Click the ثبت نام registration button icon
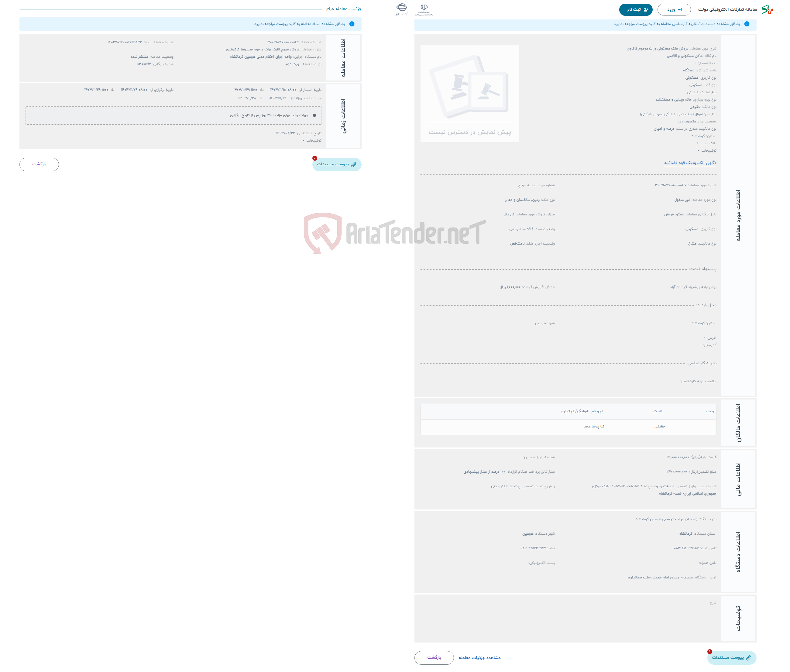Image resolution: width=790 pixels, height=672 pixels. coord(633,9)
